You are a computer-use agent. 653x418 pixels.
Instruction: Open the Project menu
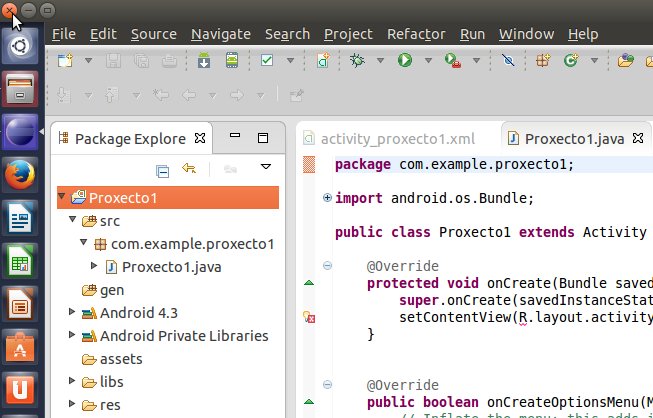coord(348,34)
